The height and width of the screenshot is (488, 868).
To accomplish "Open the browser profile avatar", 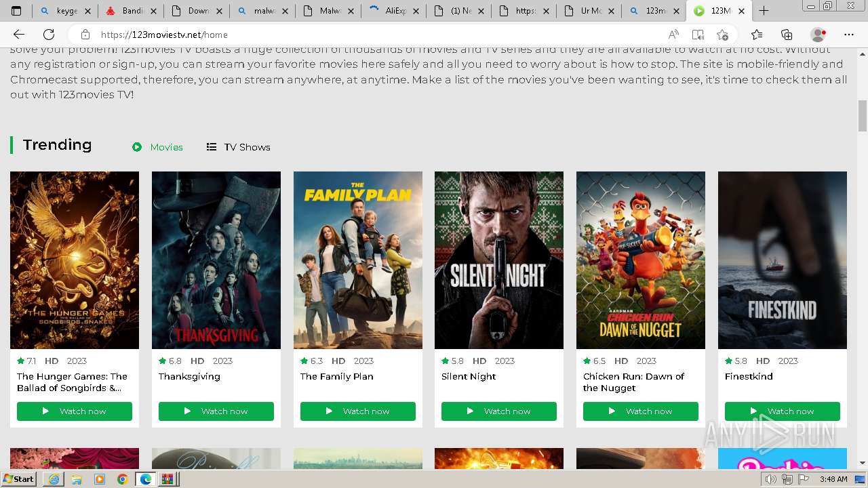I will click(x=818, y=35).
